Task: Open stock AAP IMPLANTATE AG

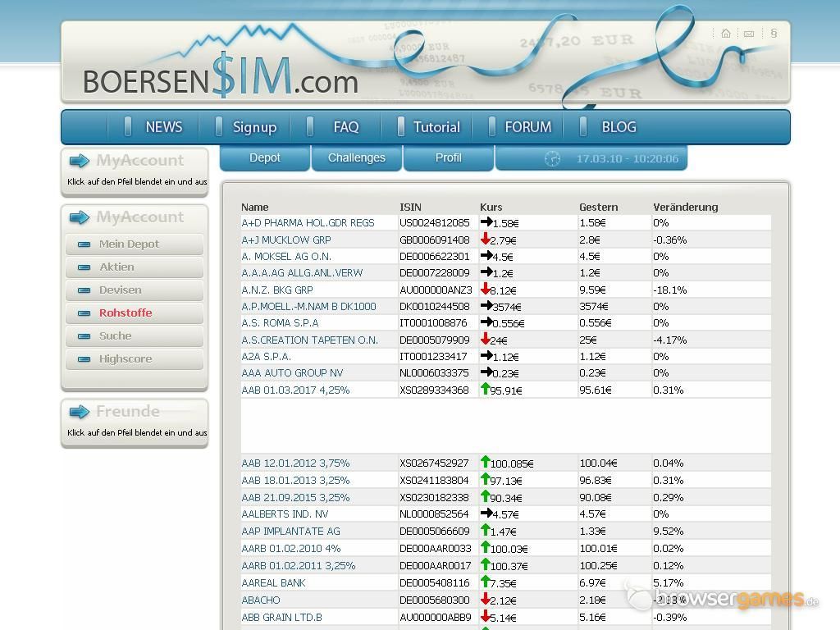Action: [x=291, y=532]
